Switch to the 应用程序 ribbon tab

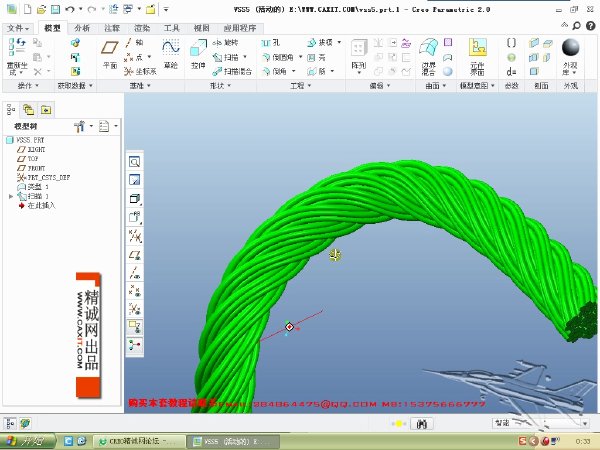click(240, 28)
